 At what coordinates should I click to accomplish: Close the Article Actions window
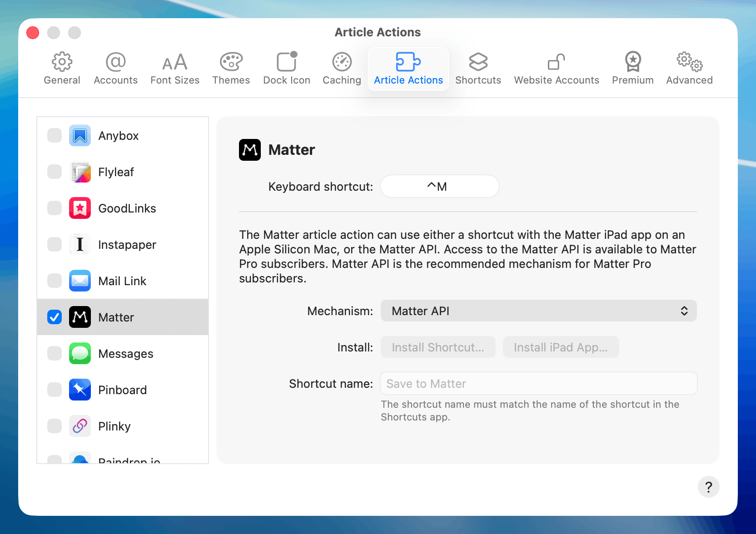(x=33, y=33)
